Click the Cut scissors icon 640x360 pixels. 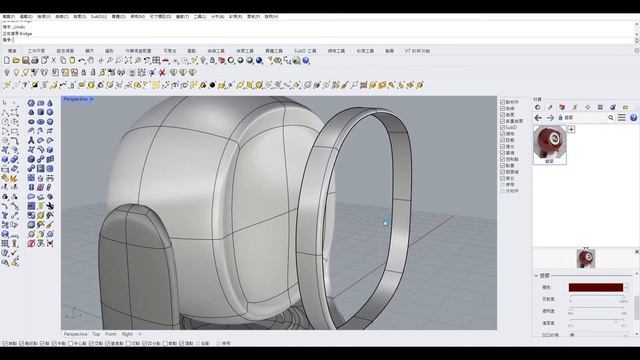[53, 60]
